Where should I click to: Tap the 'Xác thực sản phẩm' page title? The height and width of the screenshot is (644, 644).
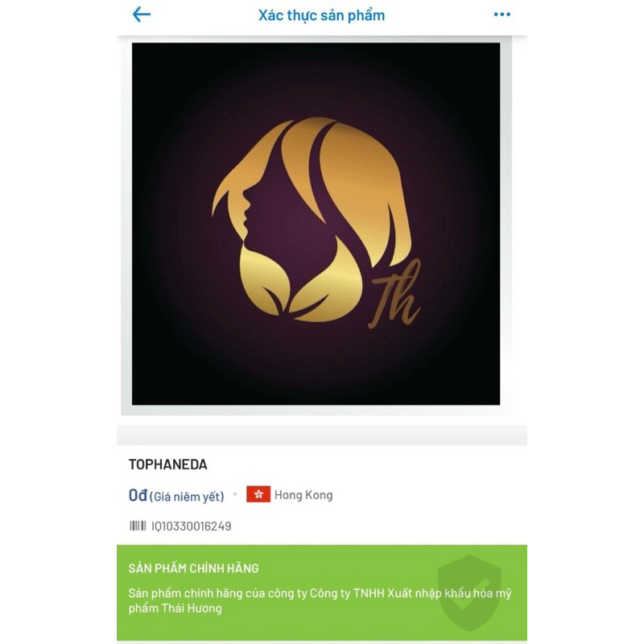tap(321, 15)
